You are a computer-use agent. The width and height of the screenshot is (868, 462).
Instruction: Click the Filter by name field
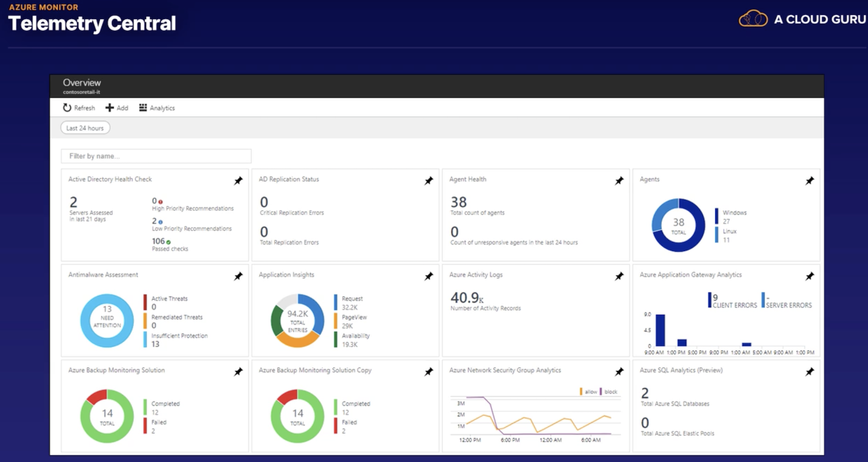[156, 156]
